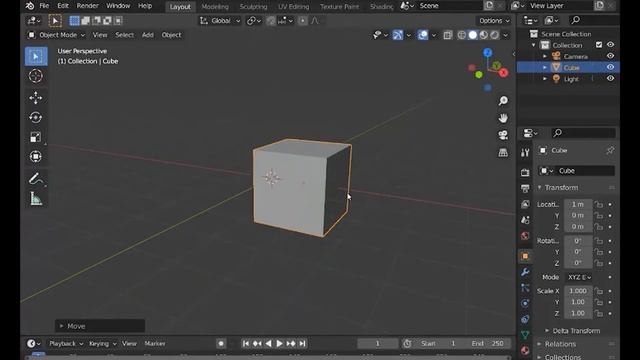Open the Global orientation dropdown
Image resolution: width=640 pixels, height=360 pixels.
pos(220,20)
